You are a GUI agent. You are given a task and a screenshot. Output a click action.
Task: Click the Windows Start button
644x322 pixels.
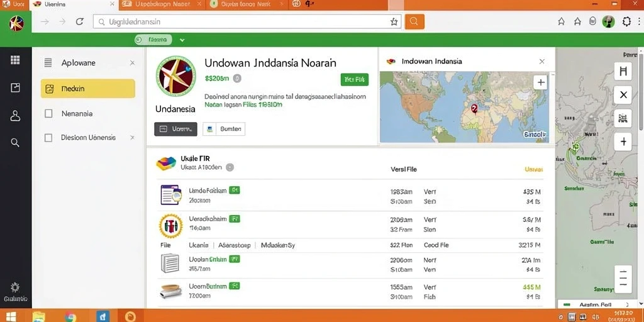pos(11,316)
